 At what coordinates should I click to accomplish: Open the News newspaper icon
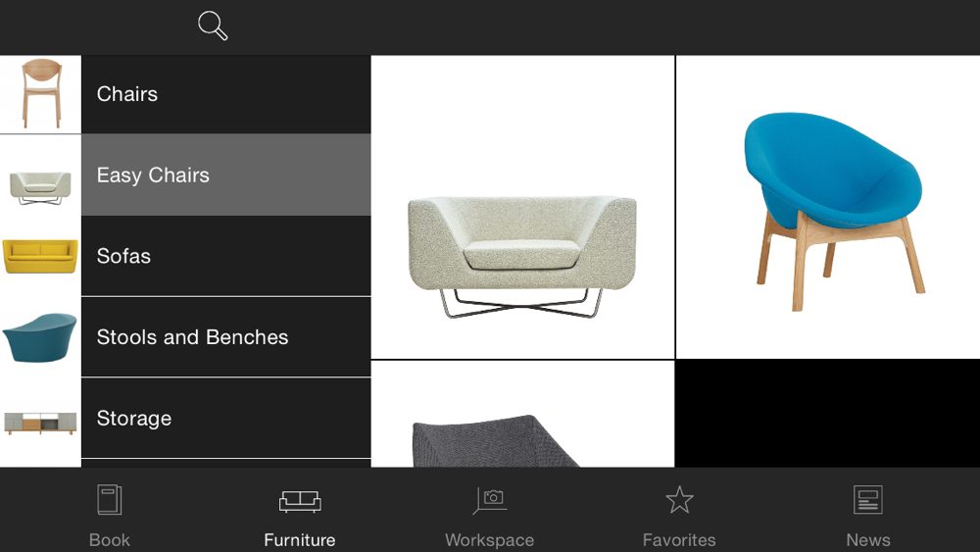point(868,499)
